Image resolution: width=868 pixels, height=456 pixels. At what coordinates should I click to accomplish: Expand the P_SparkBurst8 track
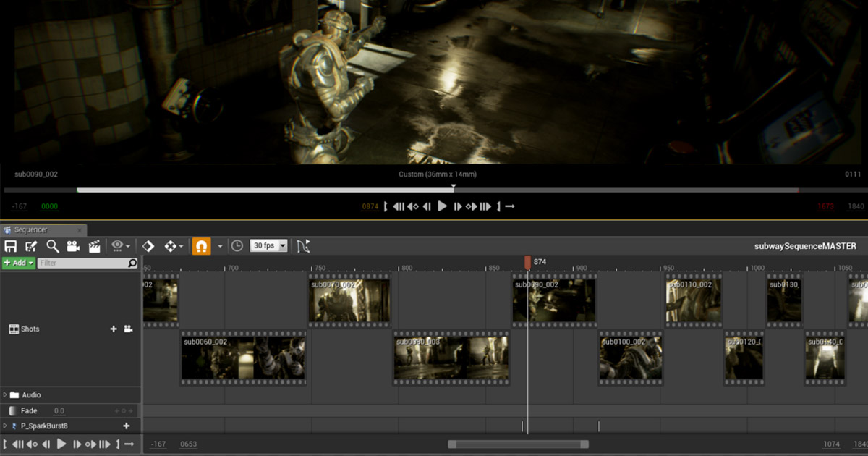tap(7, 426)
